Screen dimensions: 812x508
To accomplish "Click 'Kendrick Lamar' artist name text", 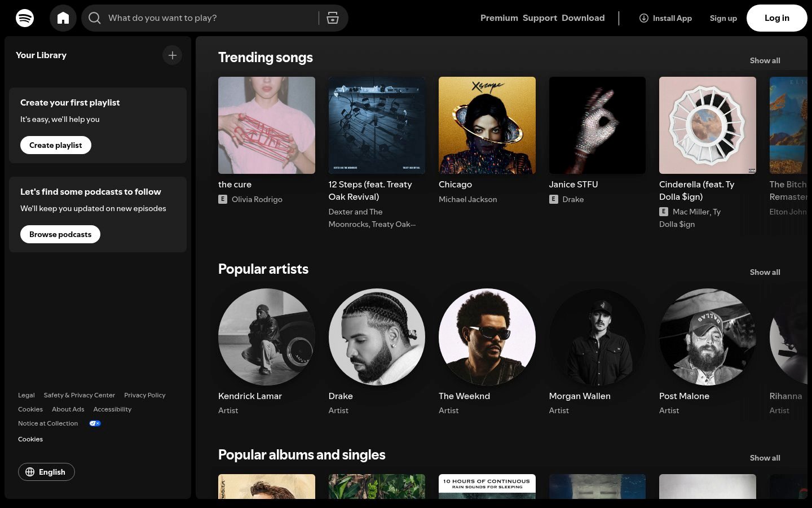I will point(250,396).
